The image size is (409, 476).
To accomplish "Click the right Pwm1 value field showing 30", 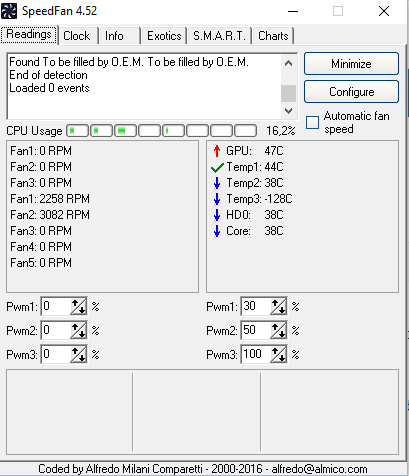I will pyautogui.click(x=256, y=306).
